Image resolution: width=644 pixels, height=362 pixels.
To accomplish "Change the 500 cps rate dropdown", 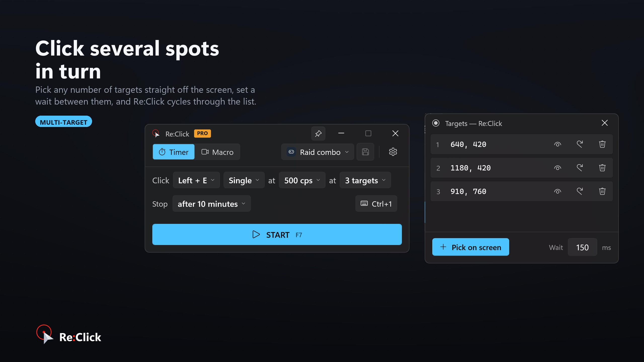I will pyautogui.click(x=302, y=180).
